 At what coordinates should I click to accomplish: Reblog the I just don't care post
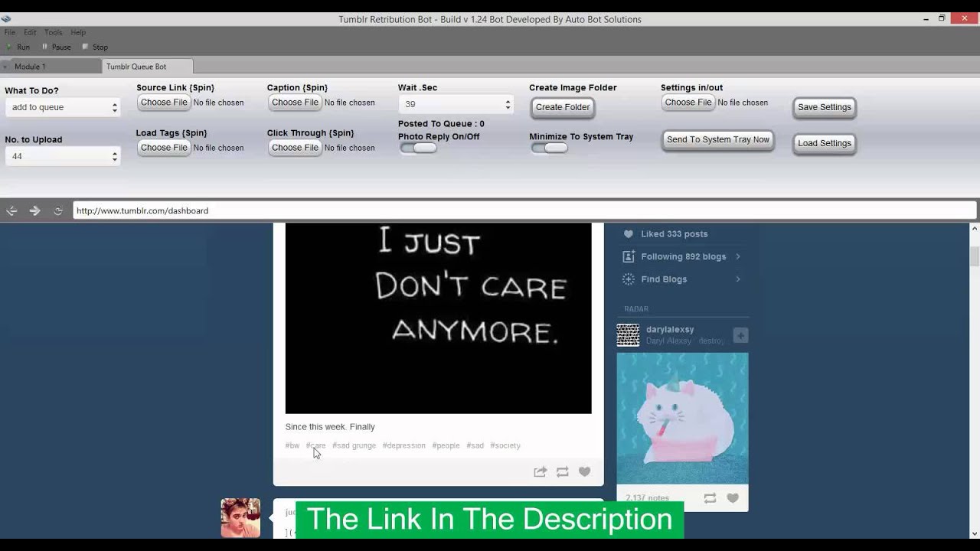tap(563, 472)
